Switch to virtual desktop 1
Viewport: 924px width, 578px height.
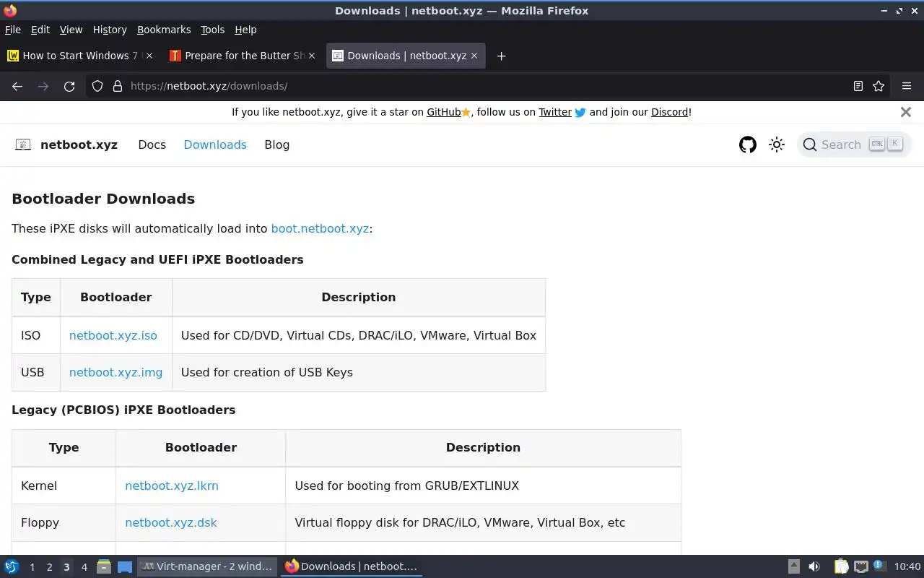click(32, 567)
